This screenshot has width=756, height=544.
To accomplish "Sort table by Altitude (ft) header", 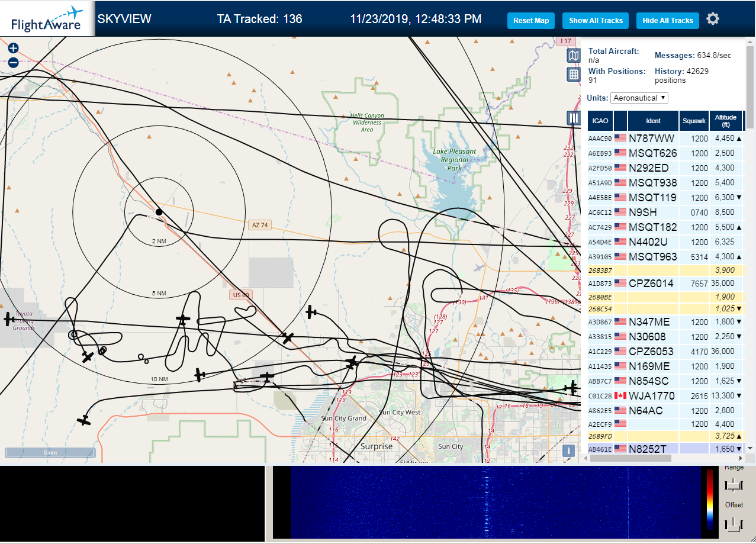I will pos(725,121).
